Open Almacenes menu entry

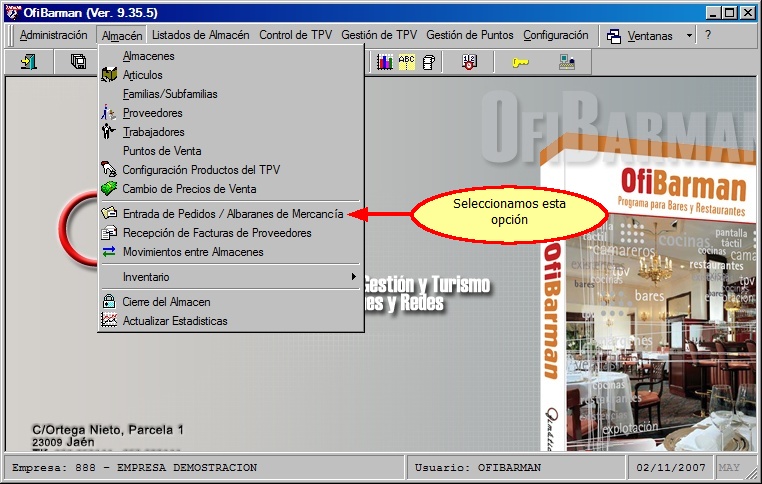click(231, 56)
